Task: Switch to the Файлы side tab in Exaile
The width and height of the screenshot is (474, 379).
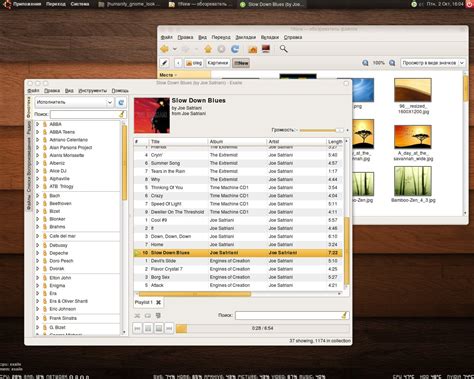Action: (x=29, y=203)
